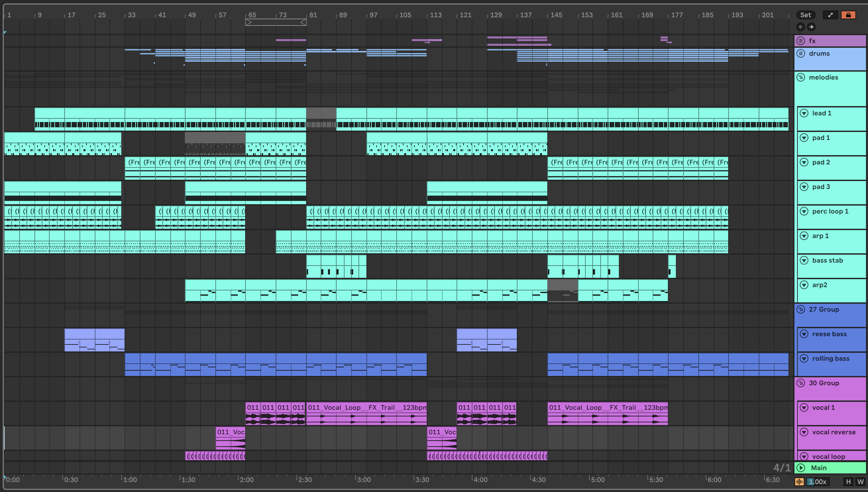Collapse the arp 1 track triangle
The height and width of the screenshot is (492, 868).
click(804, 236)
